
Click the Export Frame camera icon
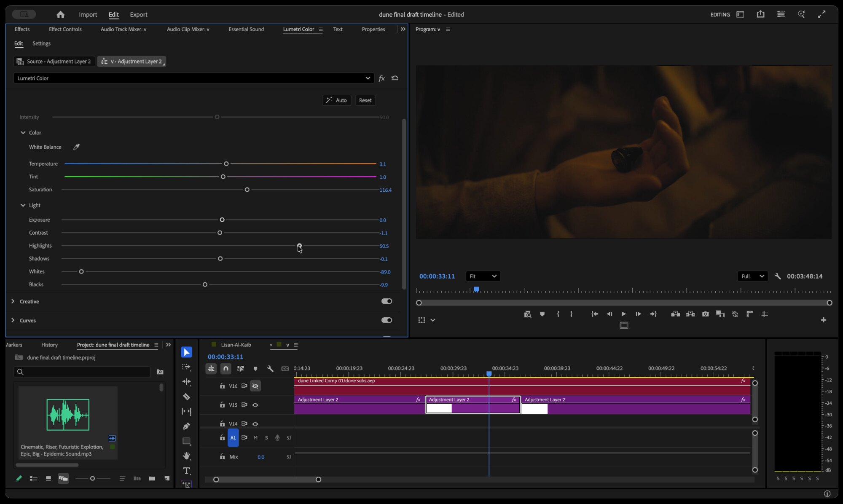click(x=705, y=314)
